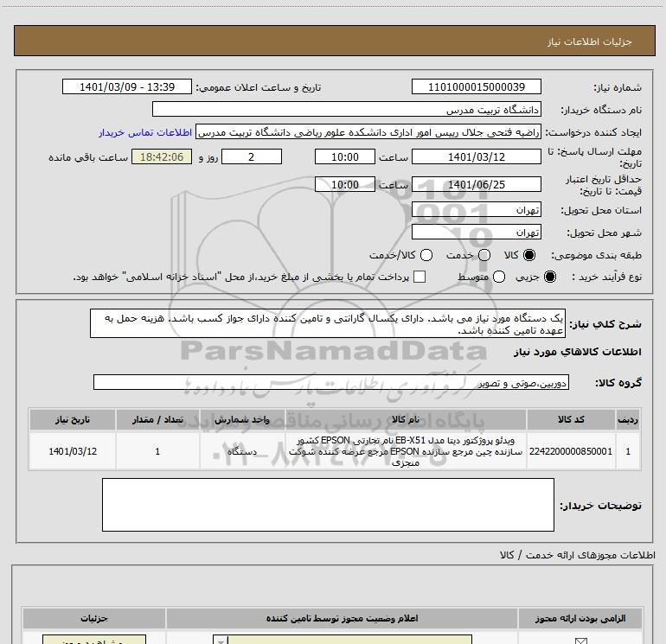Click the کد کالا column header

pyautogui.click(x=571, y=420)
